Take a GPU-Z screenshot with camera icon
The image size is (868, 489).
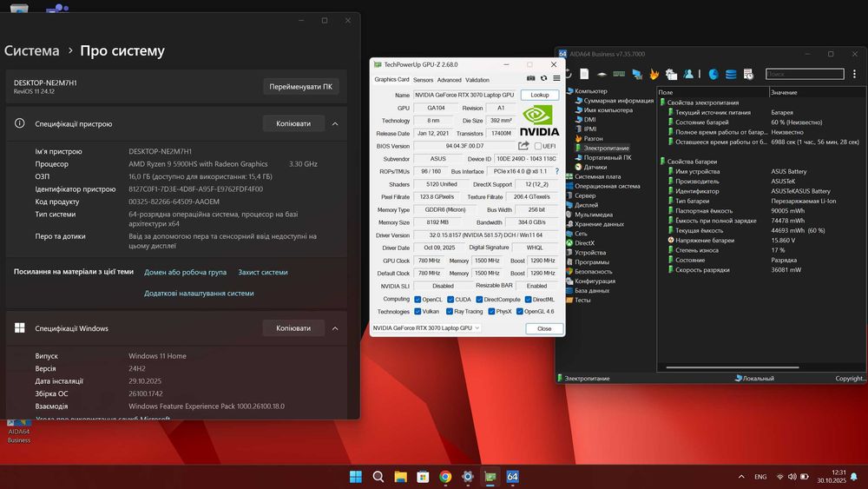click(x=531, y=79)
